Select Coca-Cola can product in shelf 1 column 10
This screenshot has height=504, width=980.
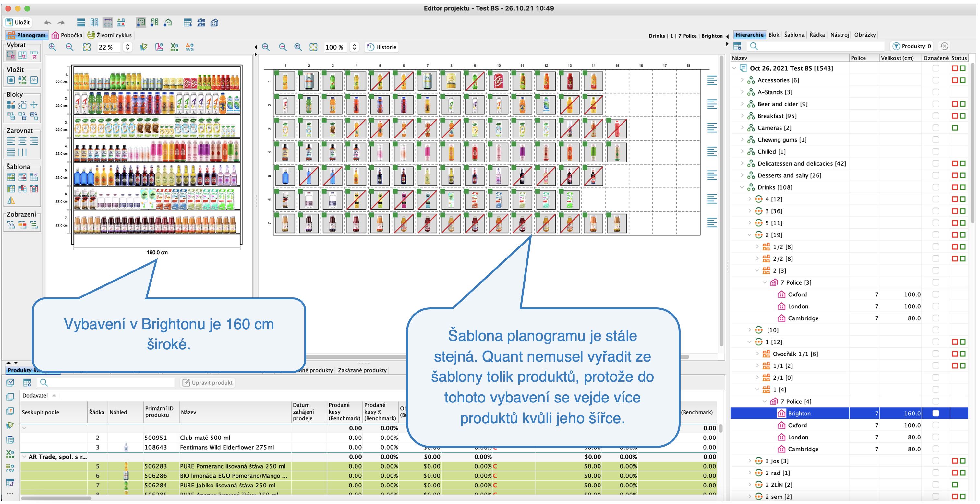coord(498,81)
